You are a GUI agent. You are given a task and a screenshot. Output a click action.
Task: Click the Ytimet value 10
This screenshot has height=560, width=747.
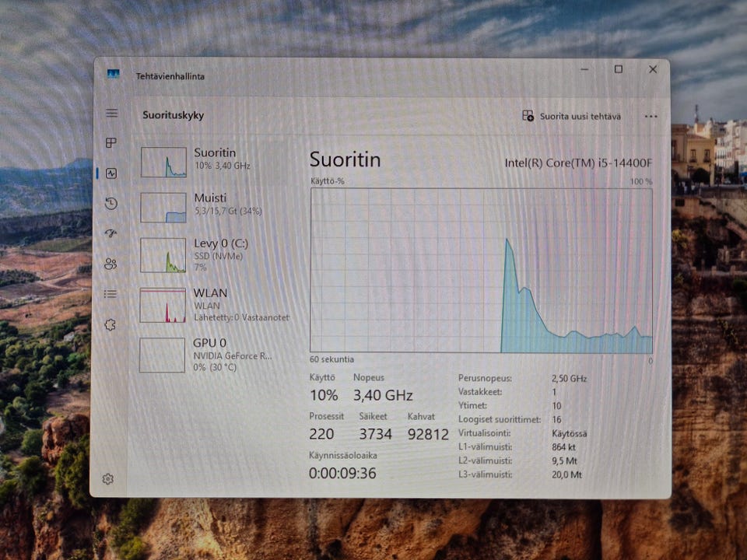[x=556, y=406]
